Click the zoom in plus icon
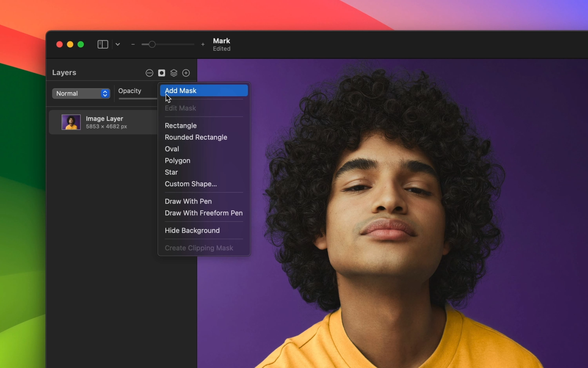 (x=203, y=44)
